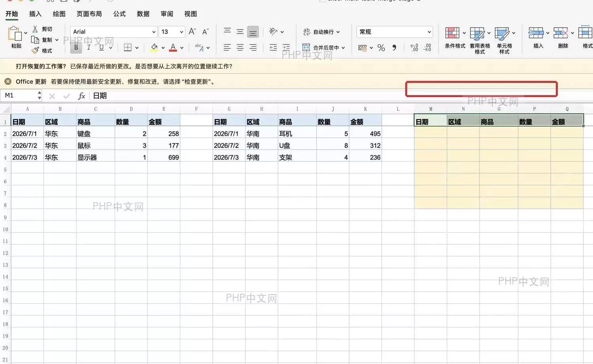Click the Insert cells 插入 icon
Viewport: 593px width, 364px height.
click(536, 33)
